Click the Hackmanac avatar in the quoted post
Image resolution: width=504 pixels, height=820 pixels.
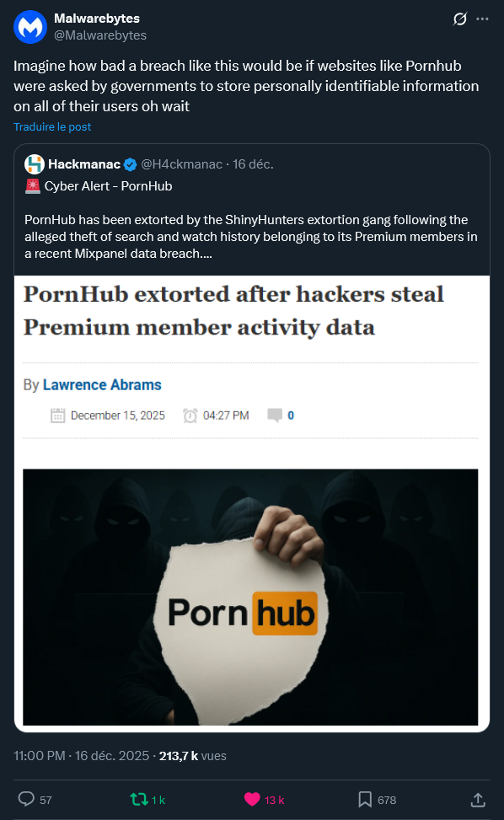coord(35,164)
